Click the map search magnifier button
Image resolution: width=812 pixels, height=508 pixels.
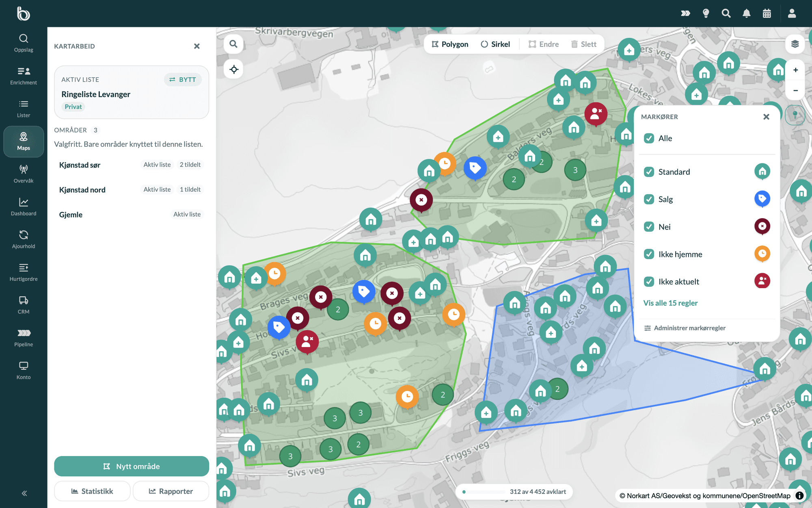[x=233, y=44]
